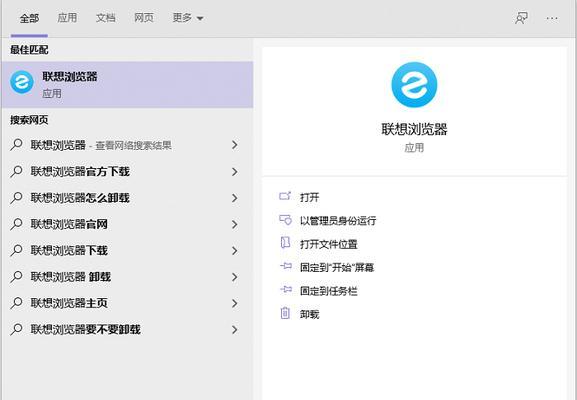Click 打开 to launch the browser
Viewport: 577px width, 400px height.
[x=309, y=197]
